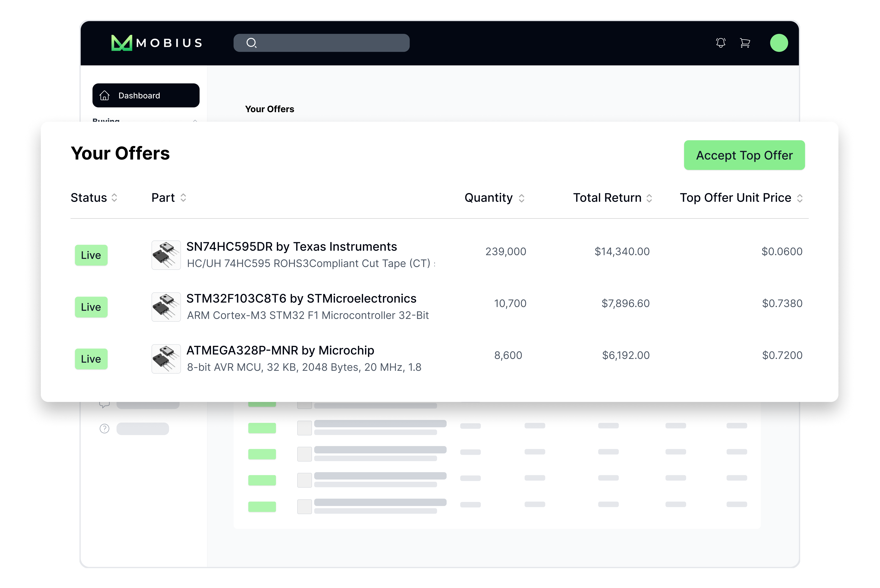Click Live badge for ATMEGA328P-MNR
The width and height of the screenshot is (880, 588).
click(91, 359)
